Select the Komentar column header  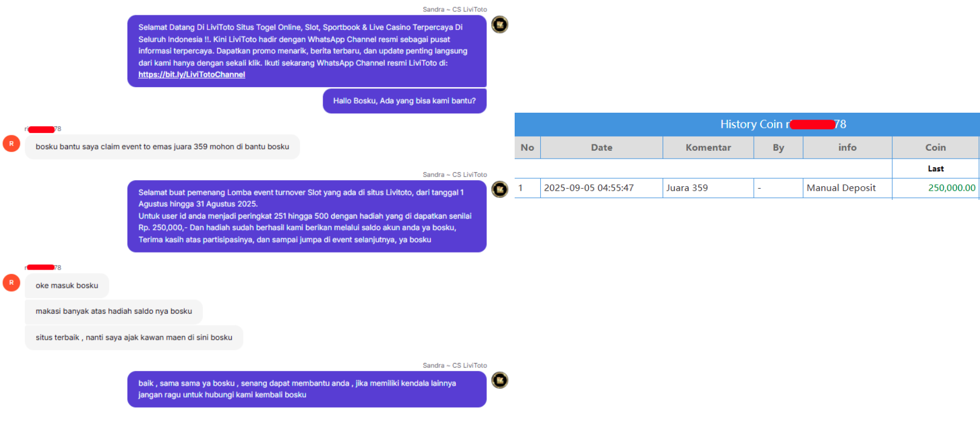tap(708, 147)
